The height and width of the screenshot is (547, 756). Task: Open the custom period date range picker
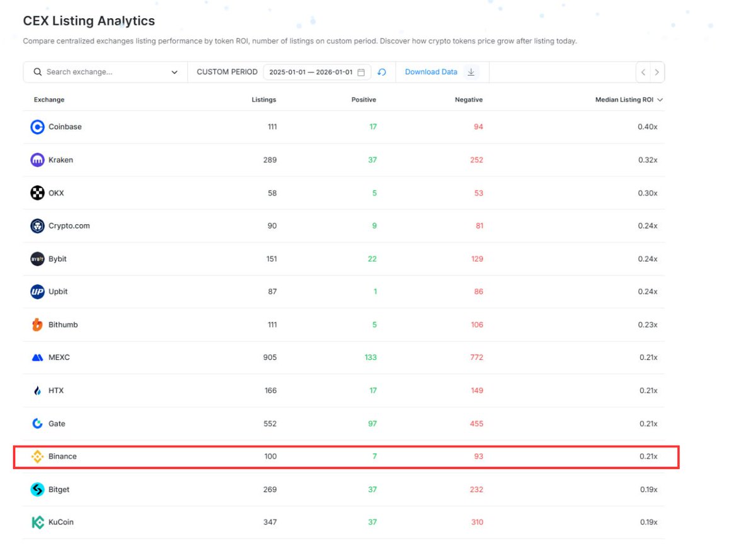tap(317, 72)
